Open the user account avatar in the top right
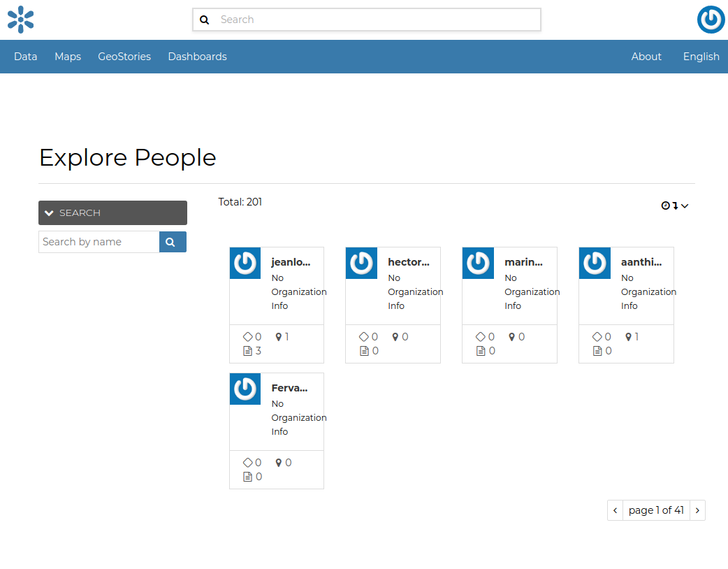Image resolution: width=728 pixels, height=569 pixels. tap(711, 20)
